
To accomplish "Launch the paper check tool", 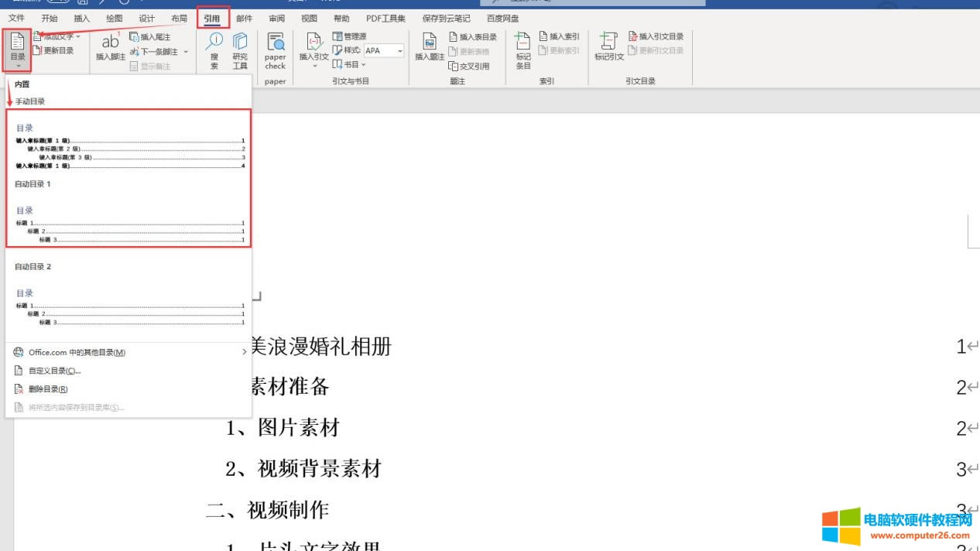I will tap(275, 50).
